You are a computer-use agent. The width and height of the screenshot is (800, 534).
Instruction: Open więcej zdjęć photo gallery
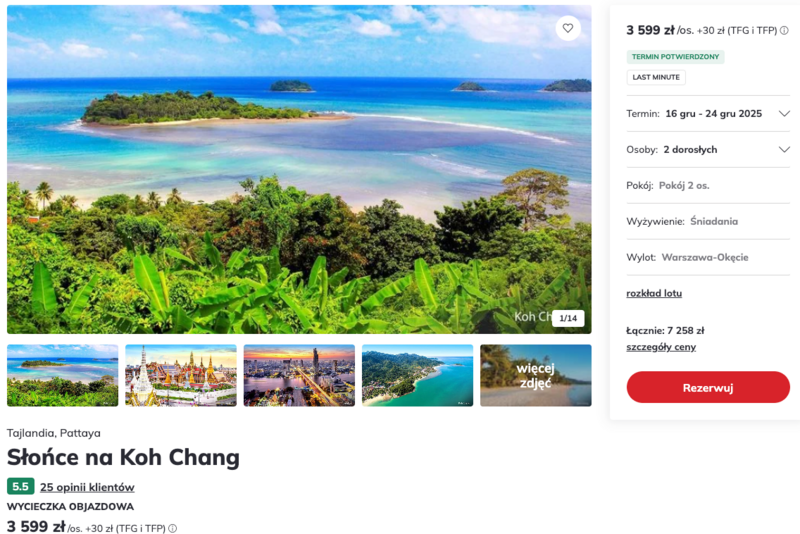pyautogui.click(x=536, y=375)
